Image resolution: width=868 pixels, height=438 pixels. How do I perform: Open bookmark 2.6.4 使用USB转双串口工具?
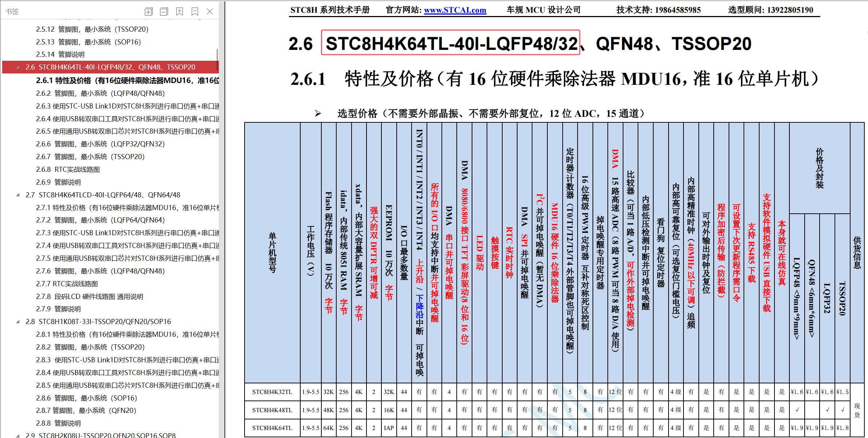pos(127,119)
